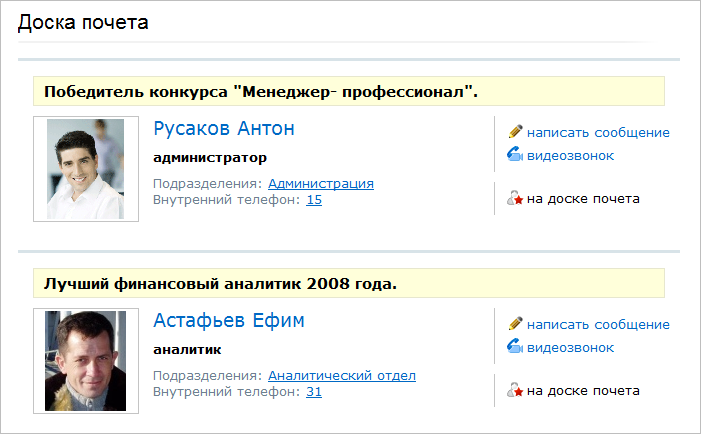
Task: Open Русаков Антон profile name link
Action: [x=224, y=129]
